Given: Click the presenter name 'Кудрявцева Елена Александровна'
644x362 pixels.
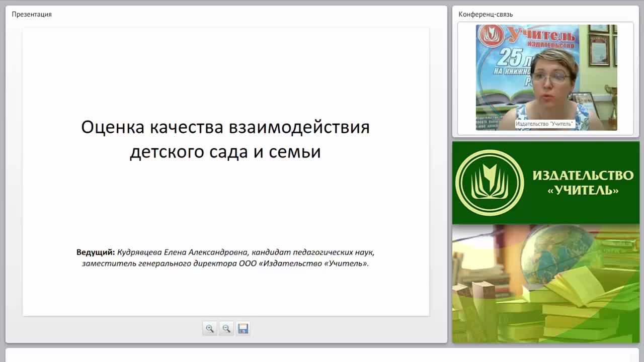Looking at the screenshot, I should pos(183,252).
